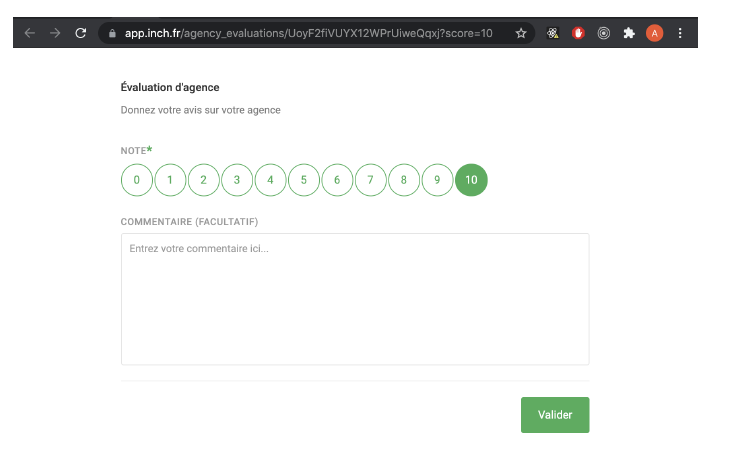The width and height of the screenshot is (747, 452).
Task: Reload the current page
Action: click(81, 33)
